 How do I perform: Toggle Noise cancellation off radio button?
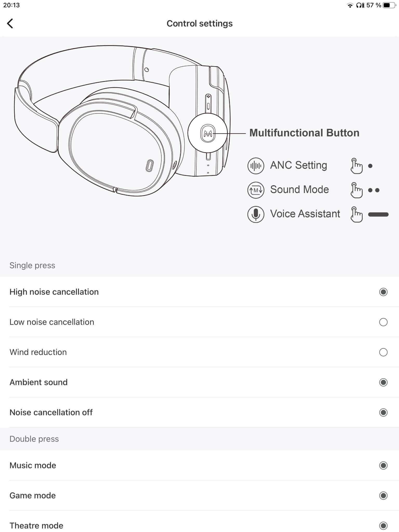pyautogui.click(x=383, y=413)
